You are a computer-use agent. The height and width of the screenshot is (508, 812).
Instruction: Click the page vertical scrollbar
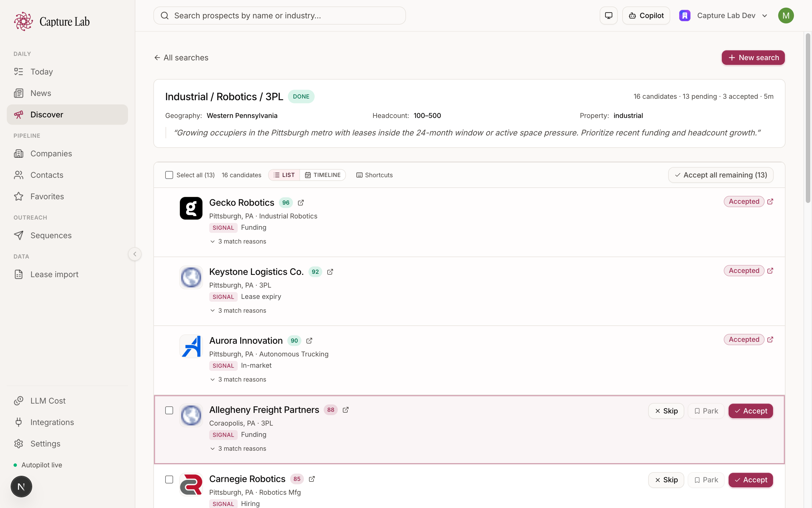(808, 118)
